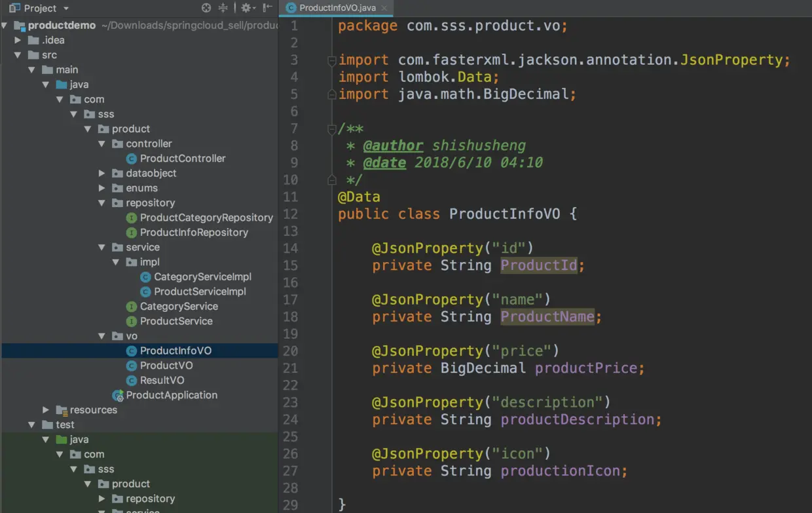Click the Project panel window icon
Screen dimensions: 812x513
[x=14, y=8]
